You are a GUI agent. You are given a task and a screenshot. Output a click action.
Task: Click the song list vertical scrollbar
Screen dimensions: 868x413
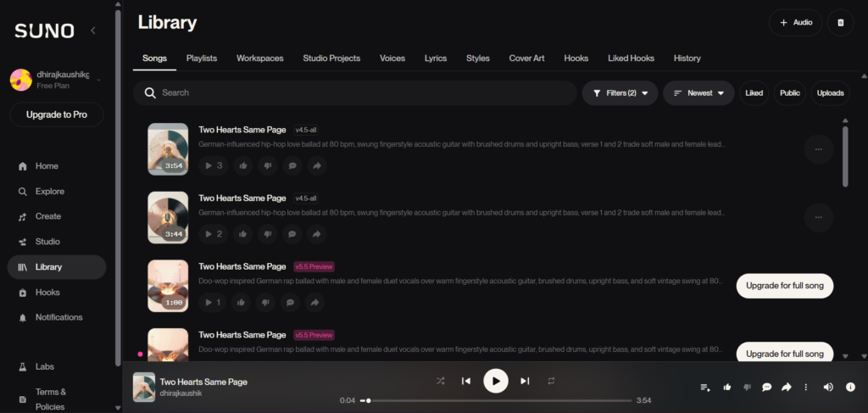pos(845,157)
